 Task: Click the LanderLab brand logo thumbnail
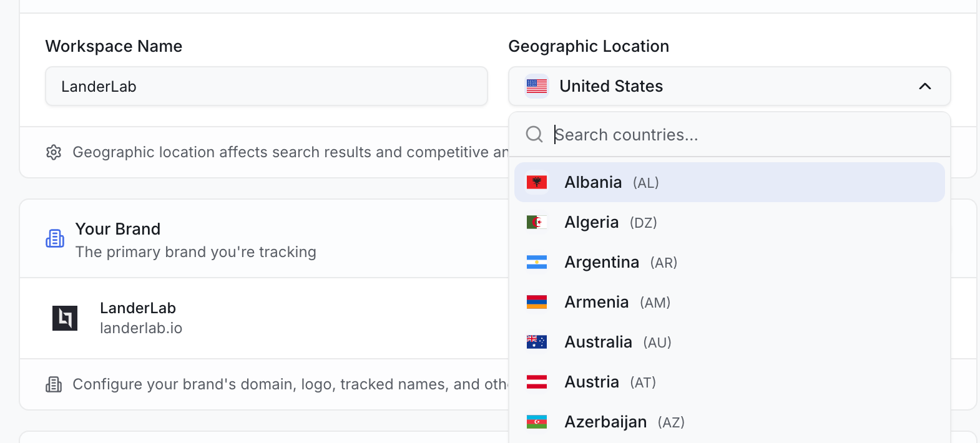point(65,318)
